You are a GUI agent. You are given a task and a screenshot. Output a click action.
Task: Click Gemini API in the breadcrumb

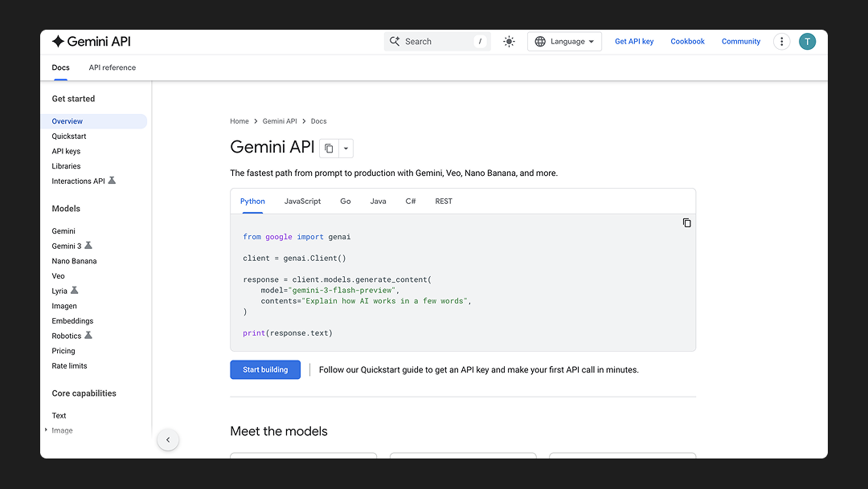pos(280,121)
